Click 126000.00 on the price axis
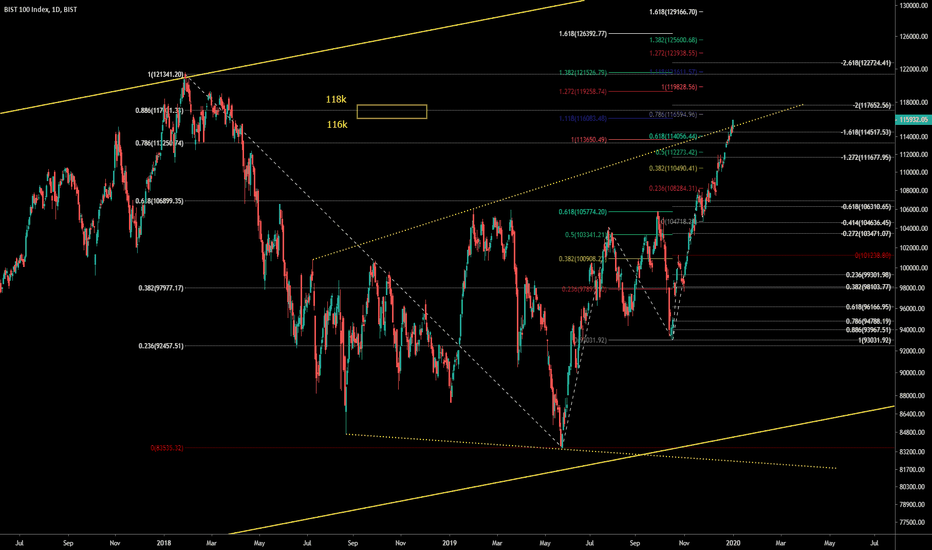This screenshot has height=550, width=932. click(x=914, y=36)
